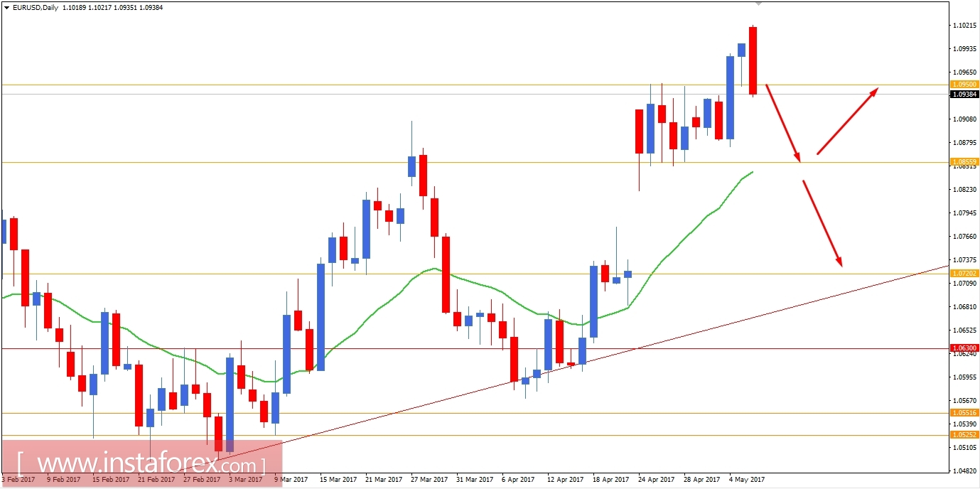Select the current price tag 1.09384
Screen dimensions: 980x489
pos(964,94)
